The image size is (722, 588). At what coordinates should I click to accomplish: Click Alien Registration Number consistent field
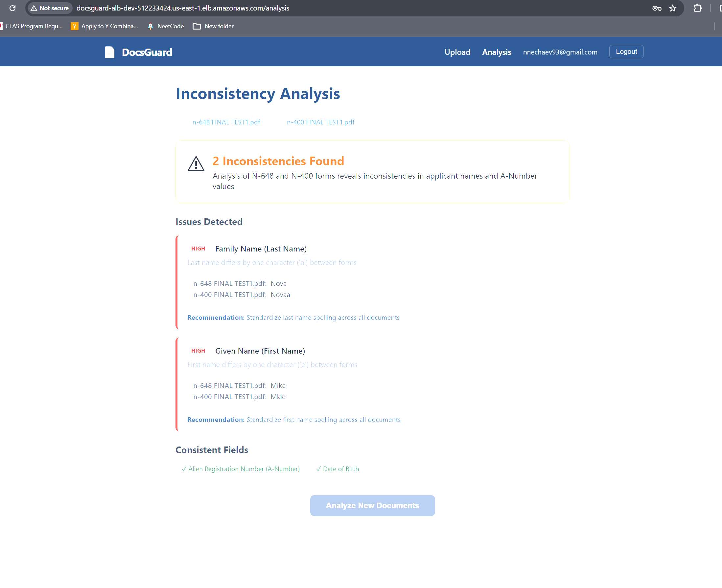[x=241, y=469]
